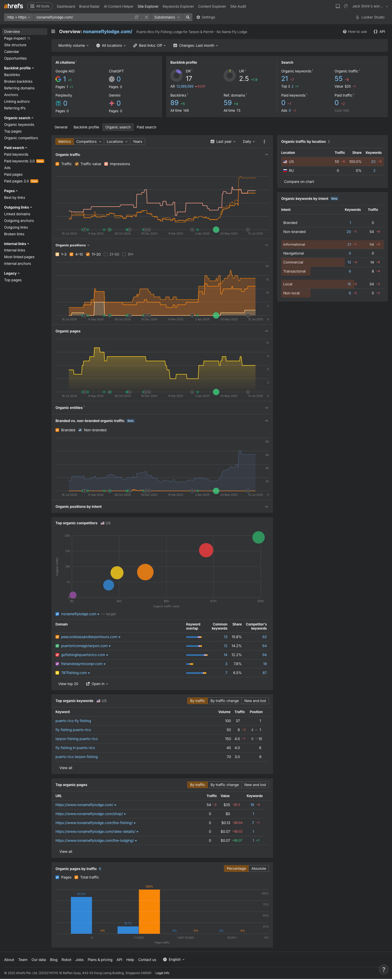The image size is (392, 980).
Task: Click the orange bubble in competitors chart
Action: [x=145, y=572]
